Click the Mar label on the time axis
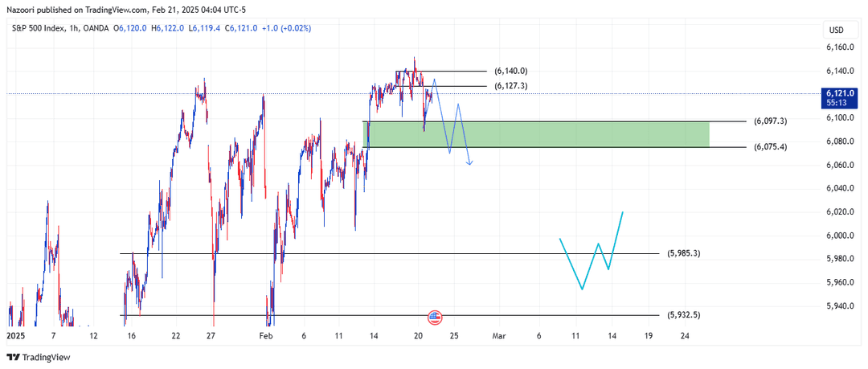Image resolution: width=868 pixels, height=369 pixels. [500, 336]
